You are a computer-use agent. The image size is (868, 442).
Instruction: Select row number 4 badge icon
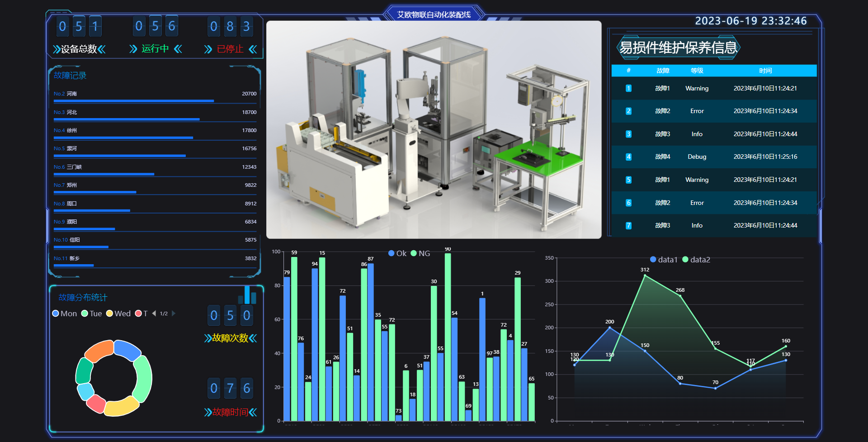628,157
